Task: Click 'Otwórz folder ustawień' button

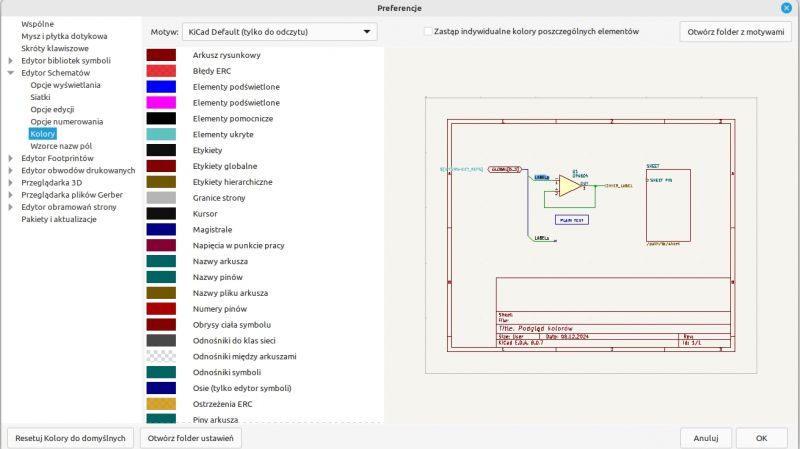Action: pyautogui.click(x=190, y=438)
